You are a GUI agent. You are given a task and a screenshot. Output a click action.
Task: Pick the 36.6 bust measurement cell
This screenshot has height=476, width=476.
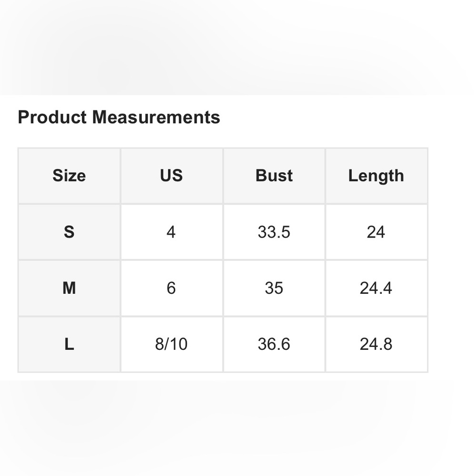coord(274,344)
